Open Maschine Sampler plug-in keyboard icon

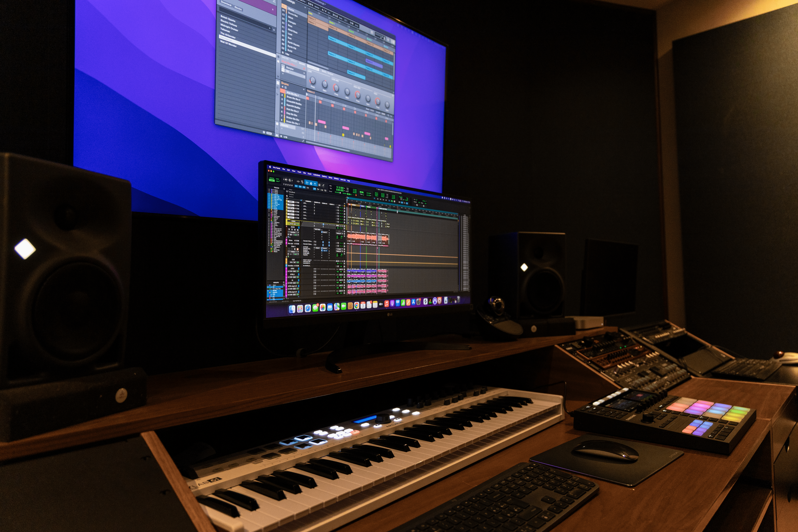click(x=283, y=66)
